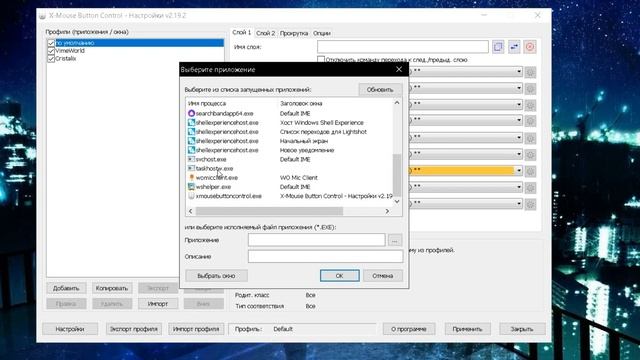Click the Импорт button under profiles
The height and width of the screenshot is (360, 640).
(x=158, y=304)
